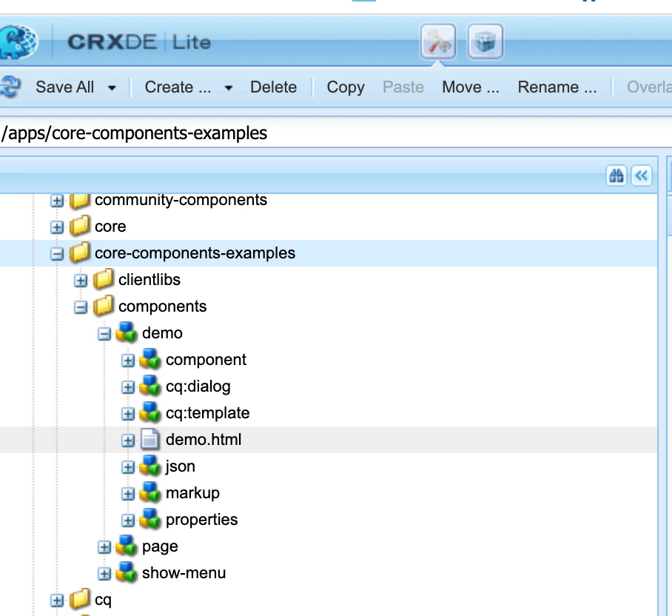Click the Move ... toolbar button

(x=471, y=87)
